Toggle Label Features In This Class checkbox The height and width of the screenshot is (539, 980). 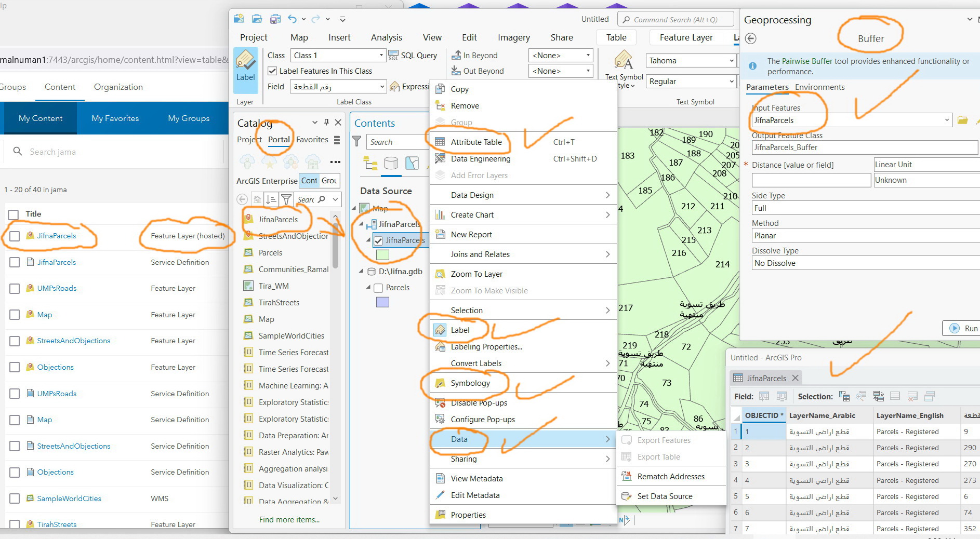pyautogui.click(x=273, y=71)
